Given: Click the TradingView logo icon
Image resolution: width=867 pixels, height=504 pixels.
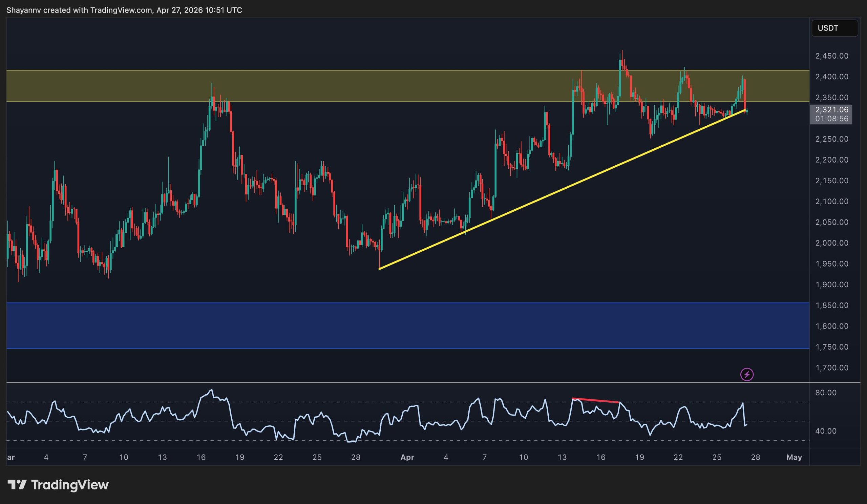Looking at the screenshot, I should pos(17,485).
